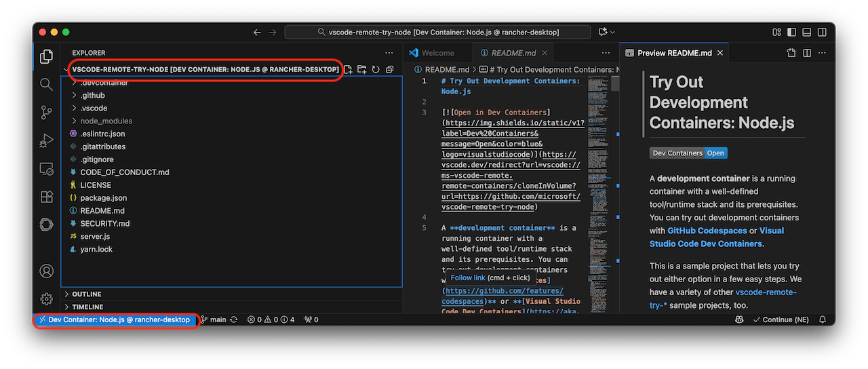Click the main branch indicator
The height and width of the screenshot is (369, 868).
tap(213, 319)
